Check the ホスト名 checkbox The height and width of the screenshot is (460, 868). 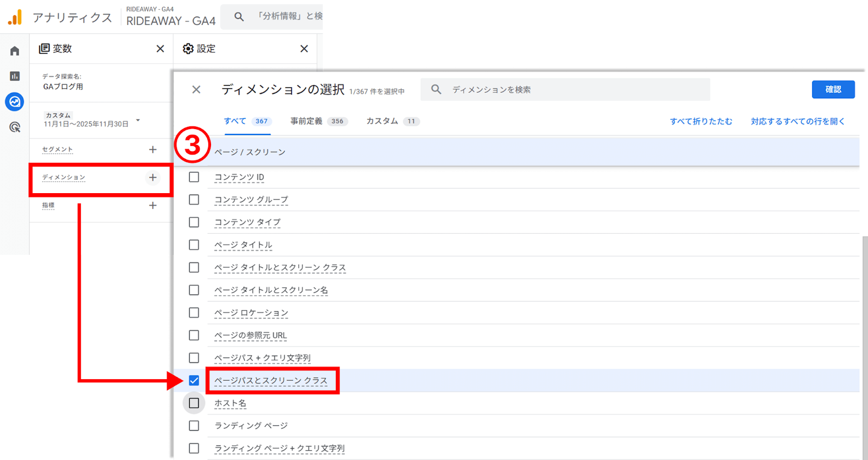(194, 403)
